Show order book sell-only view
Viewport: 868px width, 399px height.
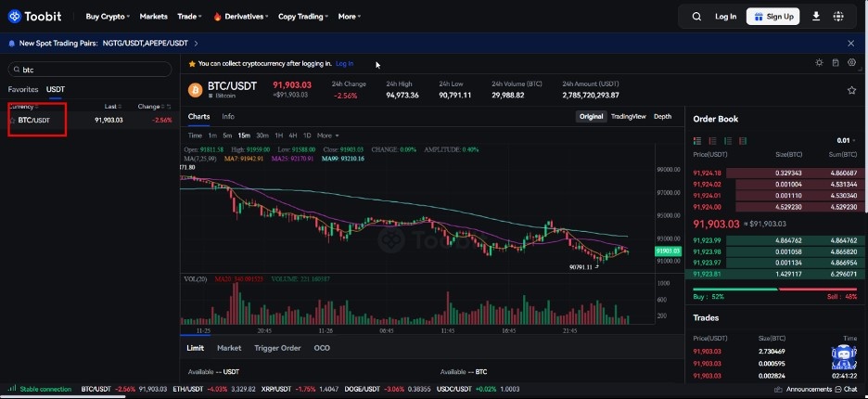click(712, 141)
